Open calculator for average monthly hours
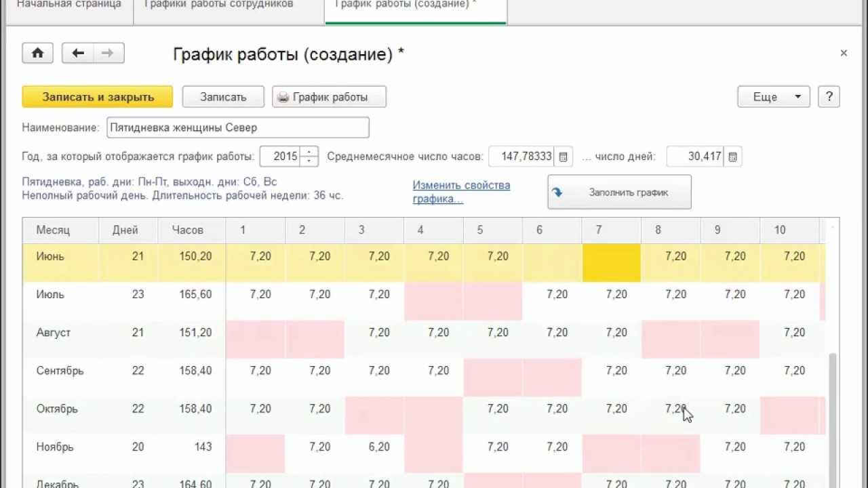 point(563,157)
